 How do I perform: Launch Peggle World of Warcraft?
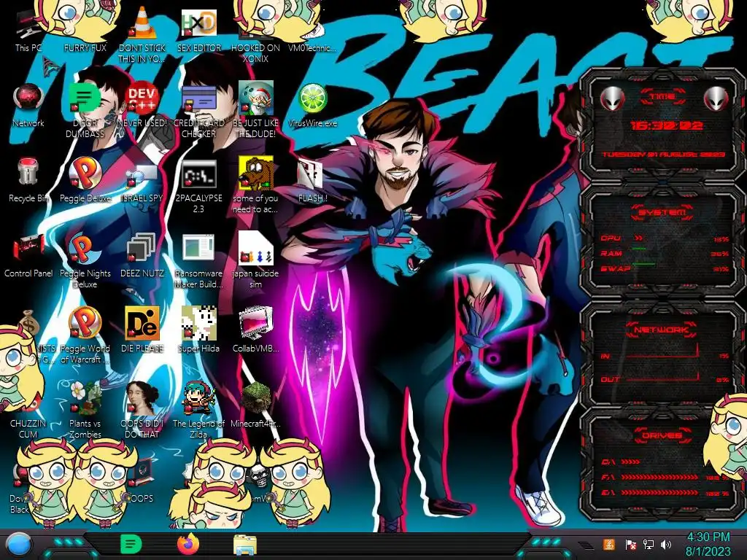pyautogui.click(x=85, y=324)
